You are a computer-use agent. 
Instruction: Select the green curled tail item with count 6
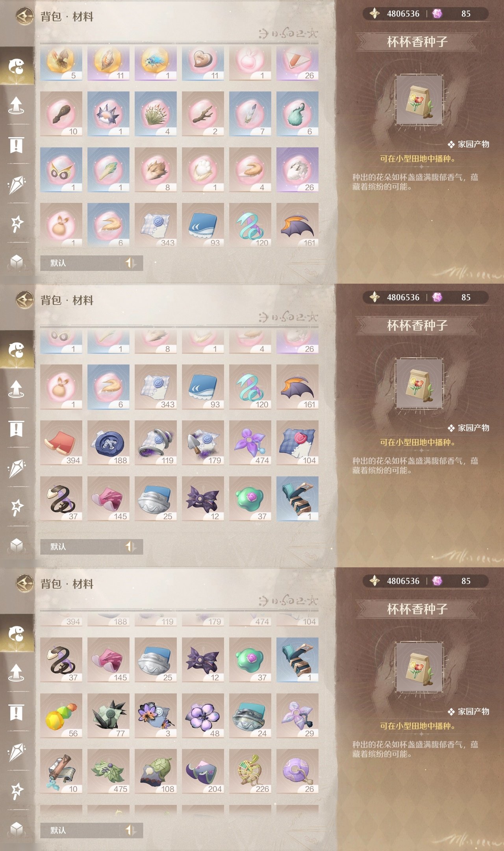(297, 114)
